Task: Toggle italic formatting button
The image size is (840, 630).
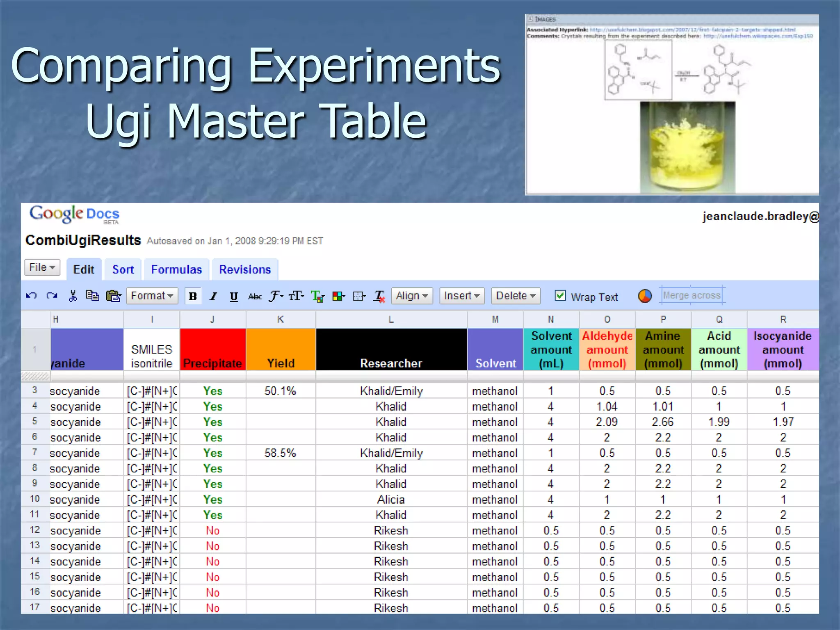Action: pyautogui.click(x=213, y=296)
